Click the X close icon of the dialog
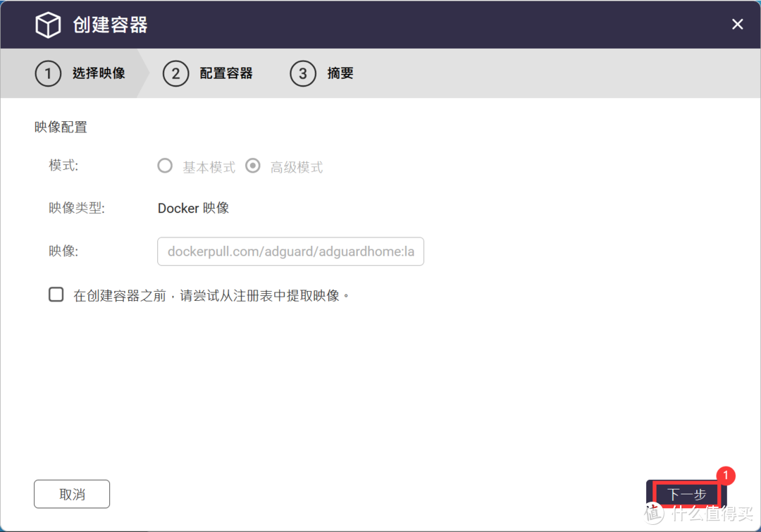 coord(737,24)
